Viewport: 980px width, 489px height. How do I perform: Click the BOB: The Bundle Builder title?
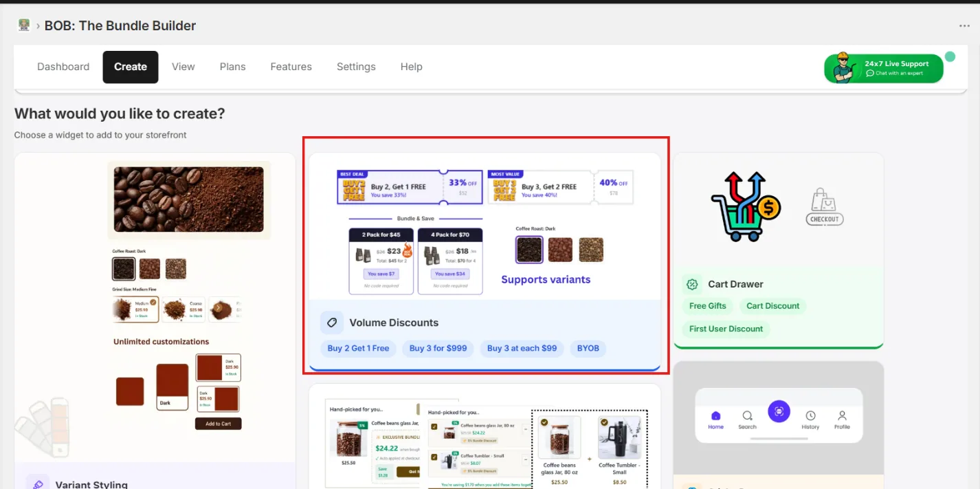coord(120,25)
